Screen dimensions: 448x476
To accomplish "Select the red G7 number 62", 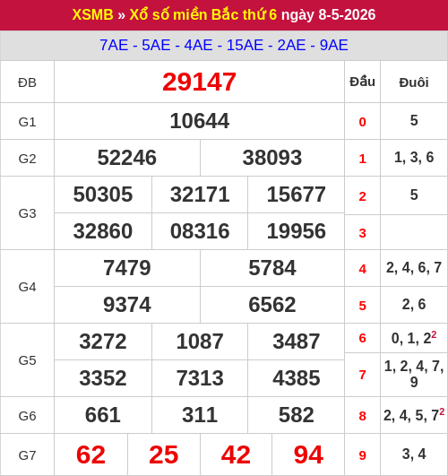I will pos(90,454).
